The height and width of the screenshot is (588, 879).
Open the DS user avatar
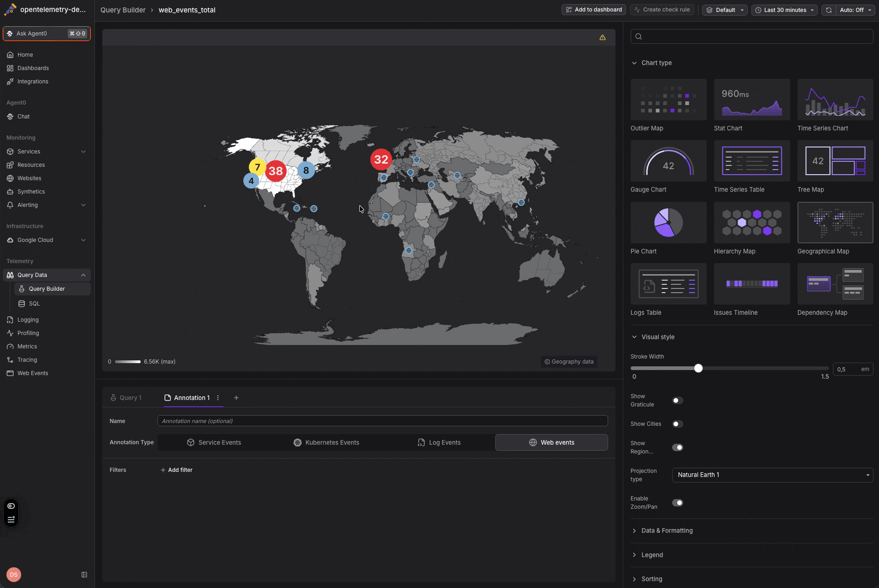pyautogui.click(x=14, y=575)
